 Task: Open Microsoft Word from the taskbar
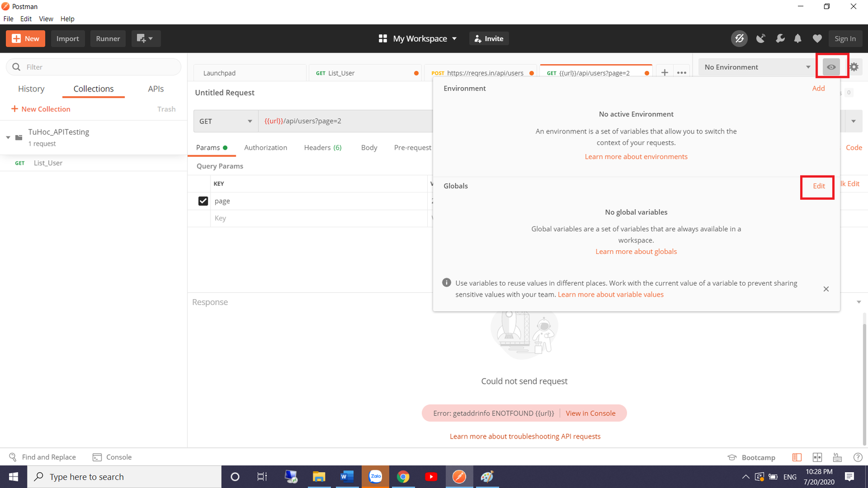point(347,476)
